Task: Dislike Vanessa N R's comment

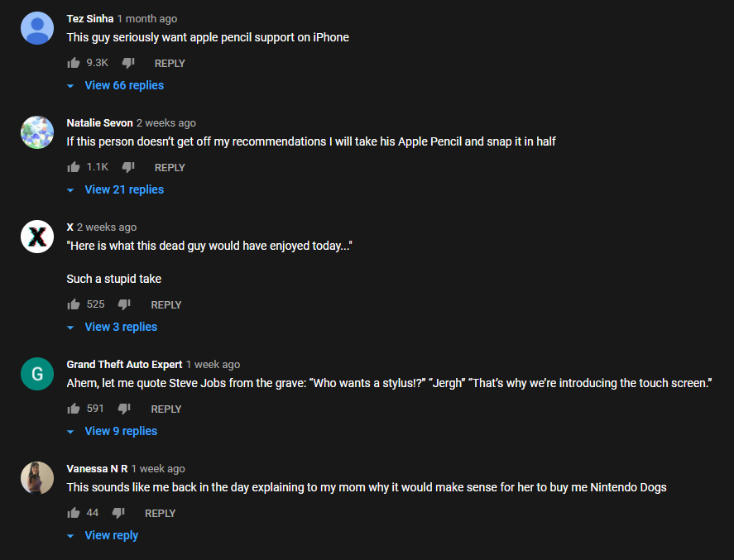Action: [x=118, y=513]
